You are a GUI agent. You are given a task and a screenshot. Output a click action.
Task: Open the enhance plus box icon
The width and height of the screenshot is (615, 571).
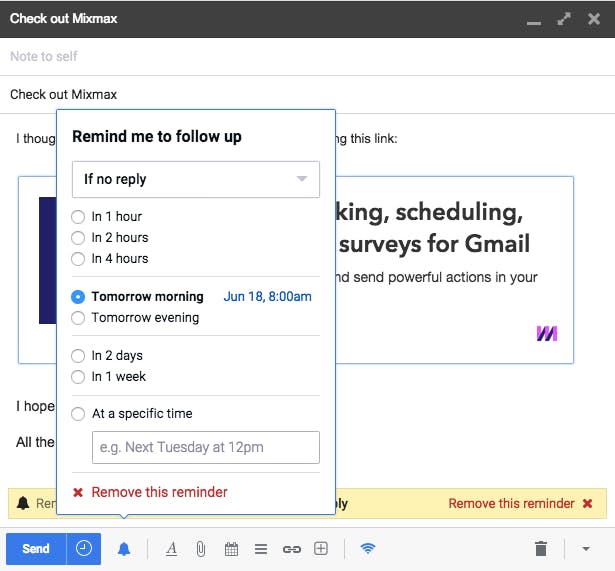pyautogui.click(x=321, y=549)
